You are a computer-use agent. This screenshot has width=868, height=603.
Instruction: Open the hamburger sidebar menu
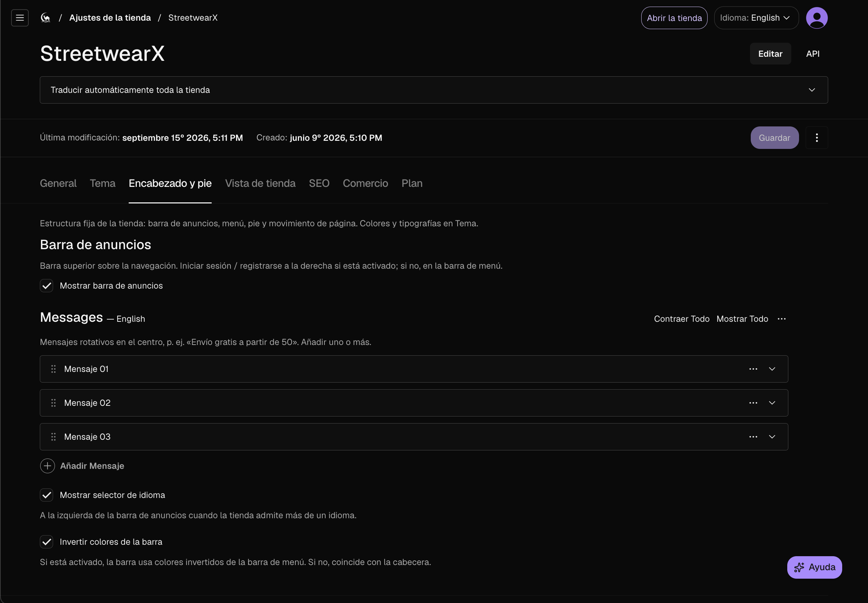pos(20,18)
